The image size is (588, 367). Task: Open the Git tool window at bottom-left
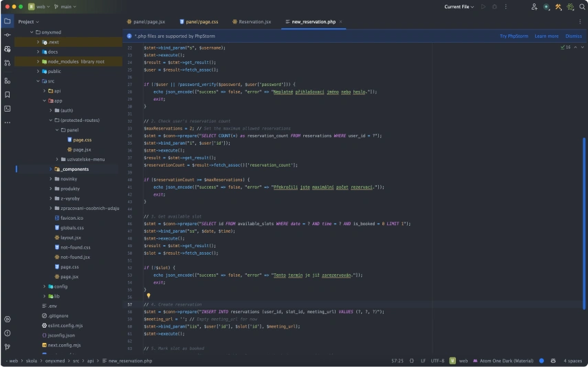pos(8,346)
